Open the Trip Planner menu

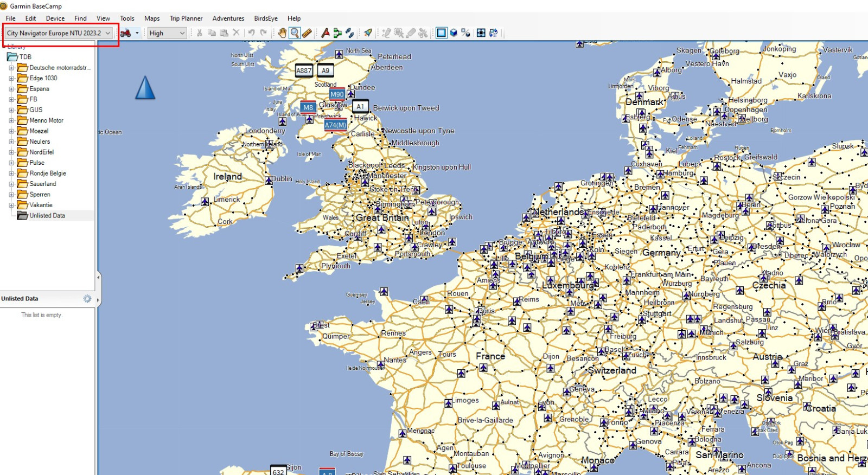(186, 18)
